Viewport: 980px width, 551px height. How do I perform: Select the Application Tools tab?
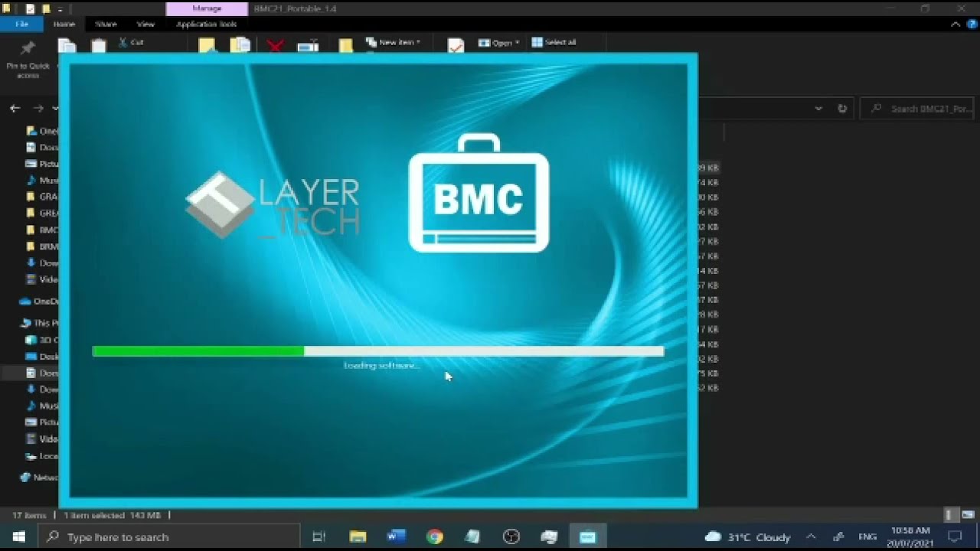click(206, 24)
